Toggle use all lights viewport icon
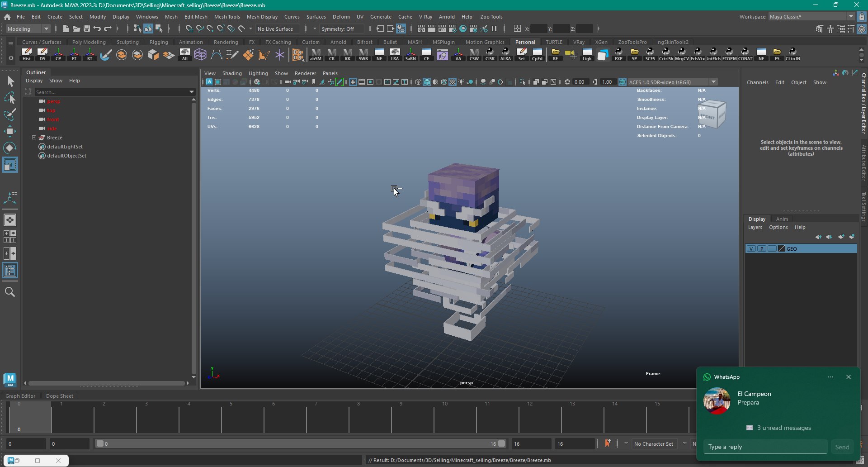The width and height of the screenshot is (868, 467). tap(461, 82)
